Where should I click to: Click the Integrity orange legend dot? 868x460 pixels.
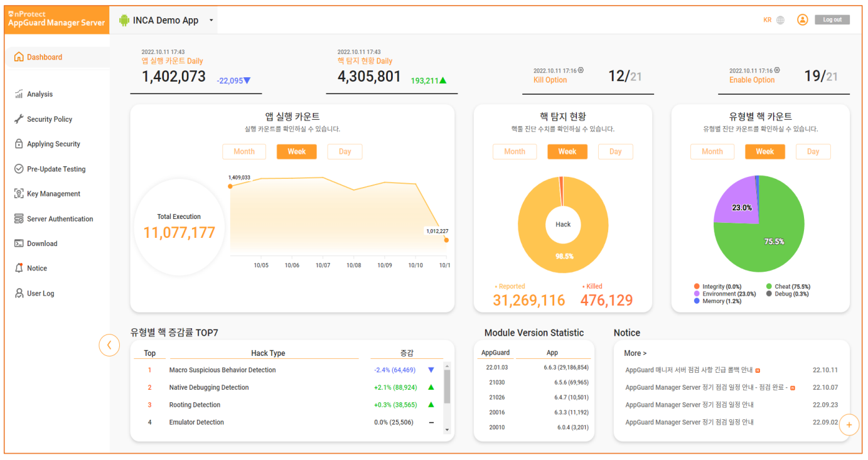[697, 287]
